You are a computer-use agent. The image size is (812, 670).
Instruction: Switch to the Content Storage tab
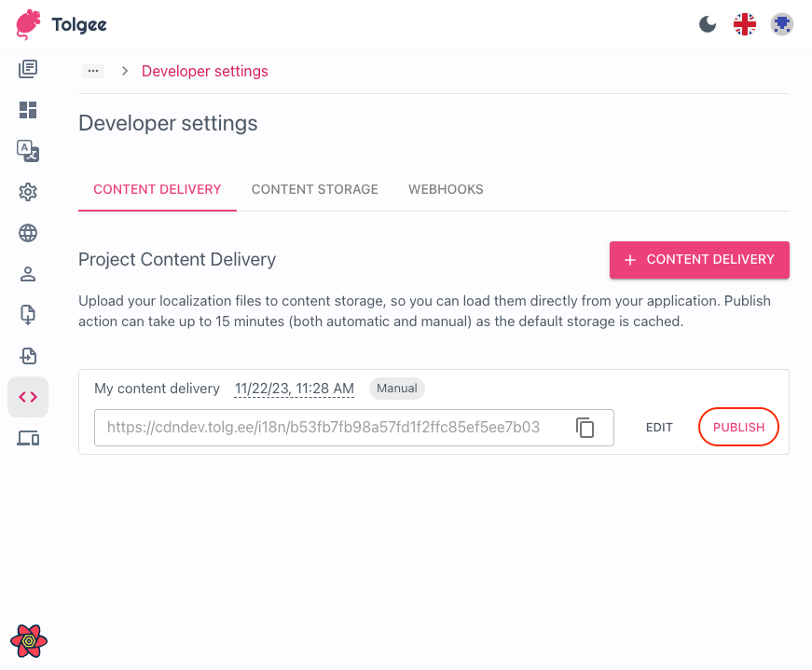pos(314,189)
